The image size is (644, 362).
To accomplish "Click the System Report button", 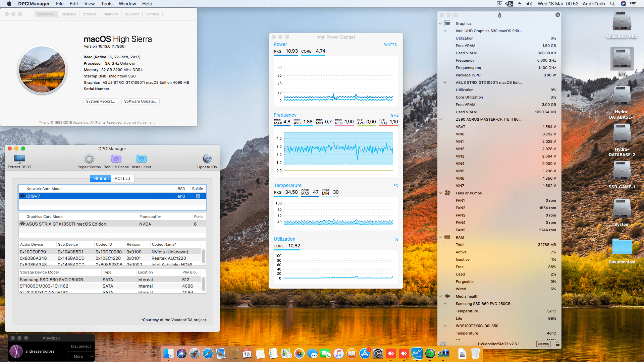I will pyautogui.click(x=100, y=101).
